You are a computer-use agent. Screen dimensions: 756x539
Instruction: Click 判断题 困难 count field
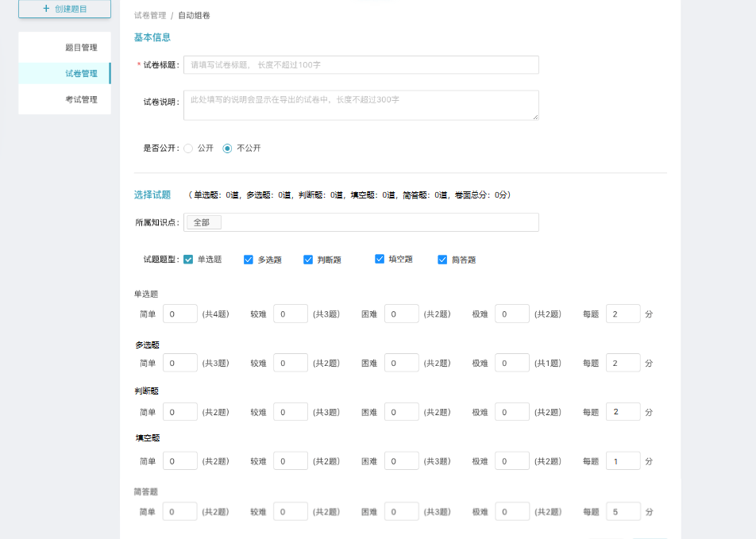click(x=402, y=412)
